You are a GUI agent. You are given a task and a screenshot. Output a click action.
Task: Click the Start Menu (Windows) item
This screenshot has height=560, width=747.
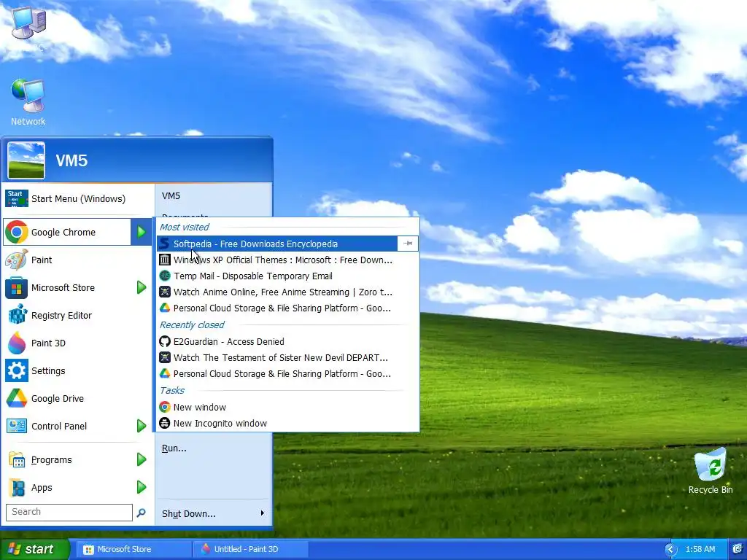tap(77, 198)
